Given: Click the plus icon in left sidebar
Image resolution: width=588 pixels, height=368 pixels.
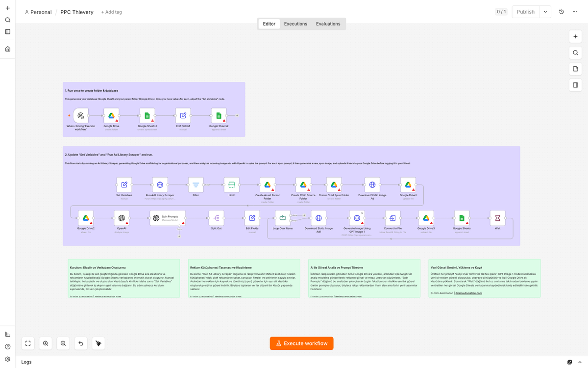Looking at the screenshot, I should 7,8.
